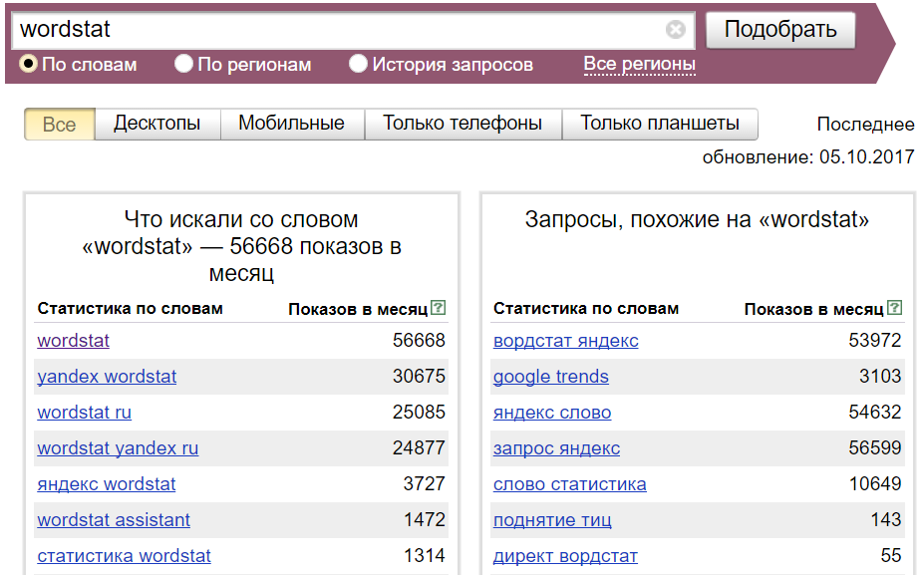Click the Что искали со словом heading

[241, 246]
